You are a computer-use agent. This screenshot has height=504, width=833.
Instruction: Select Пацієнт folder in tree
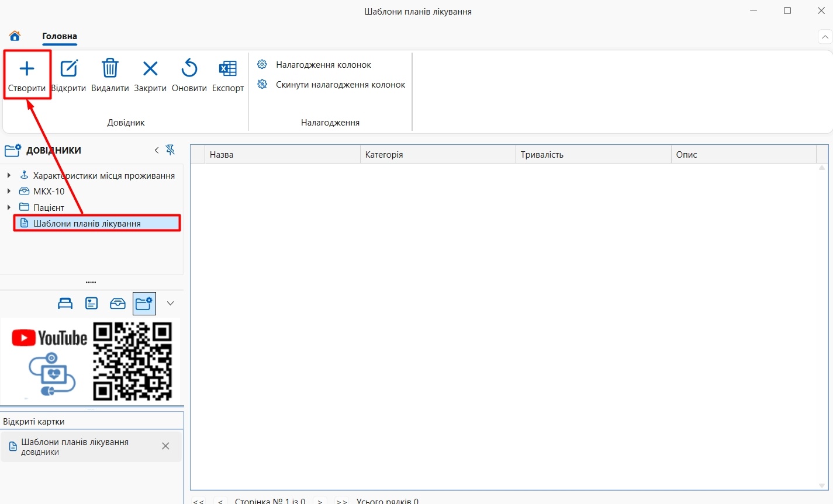tap(49, 207)
